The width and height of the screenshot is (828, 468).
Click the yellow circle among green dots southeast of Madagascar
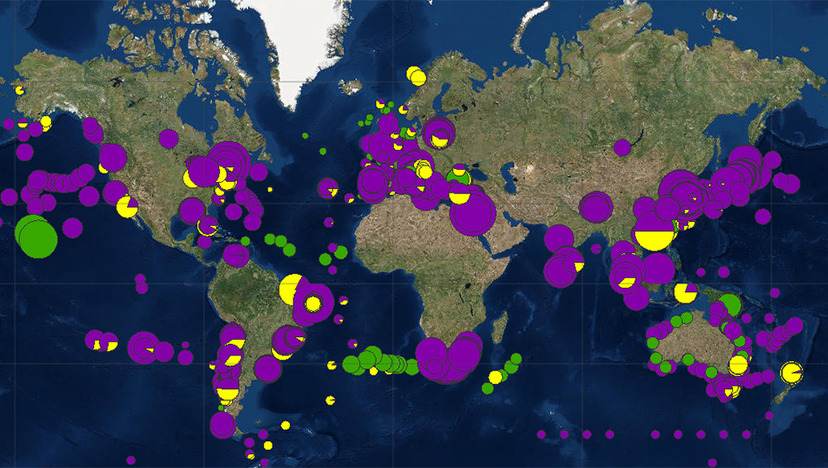point(495,377)
